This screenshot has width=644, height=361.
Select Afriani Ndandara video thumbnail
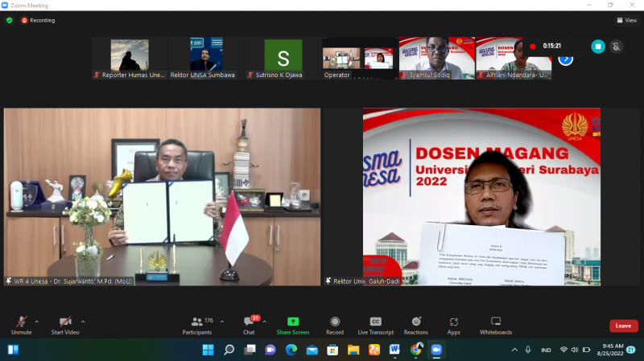[514, 58]
